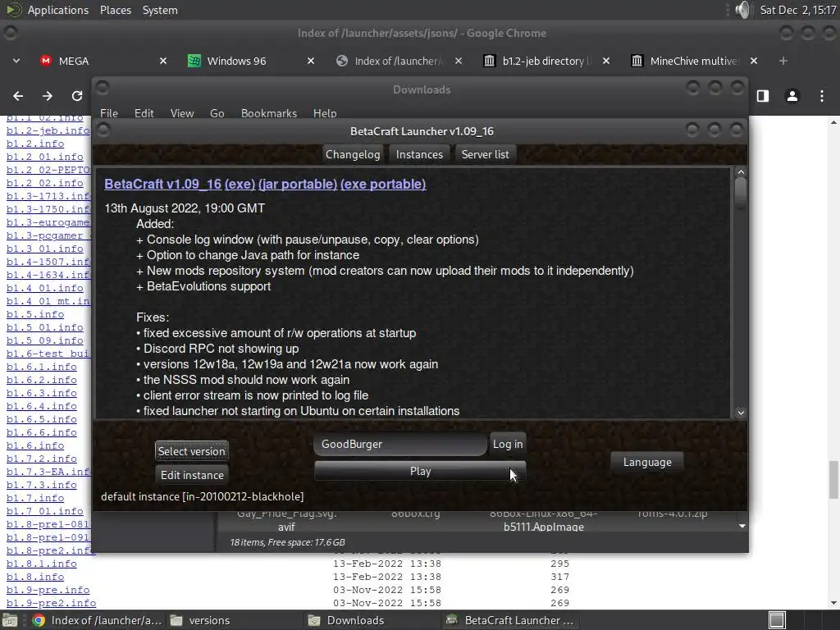Image resolution: width=840 pixels, height=630 pixels.
Task: Reload the page in Chrome
Action: [77, 96]
